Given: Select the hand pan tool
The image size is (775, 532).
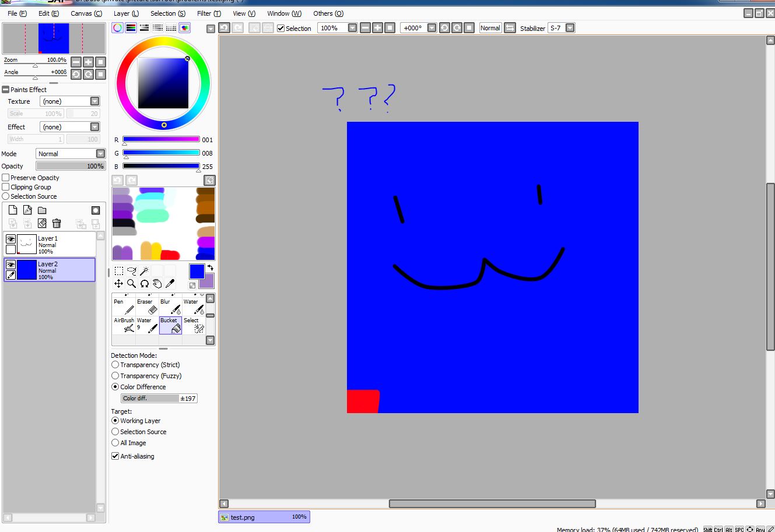Looking at the screenshot, I should click(x=157, y=284).
